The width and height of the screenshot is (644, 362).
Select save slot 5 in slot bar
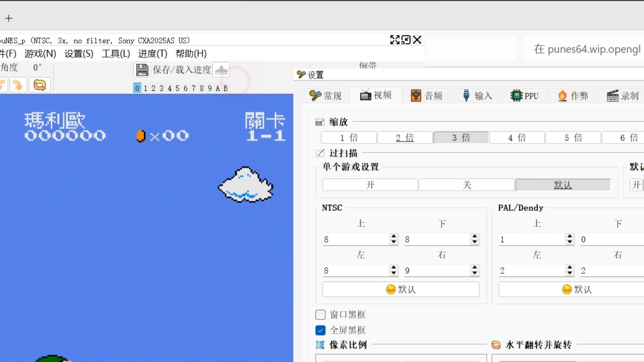pyautogui.click(x=177, y=88)
